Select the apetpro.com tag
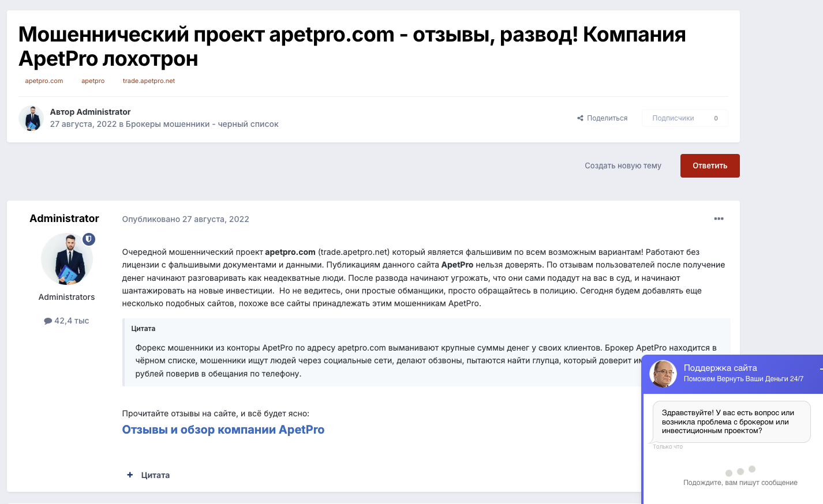823x504 pixels. pos(44,81)
